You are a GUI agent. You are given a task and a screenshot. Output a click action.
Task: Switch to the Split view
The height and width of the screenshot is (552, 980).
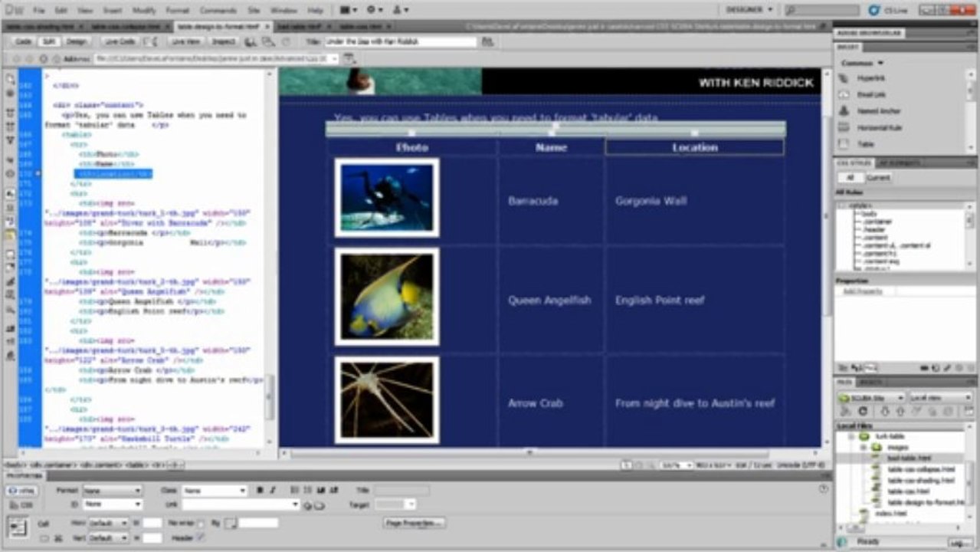point(48,41)
